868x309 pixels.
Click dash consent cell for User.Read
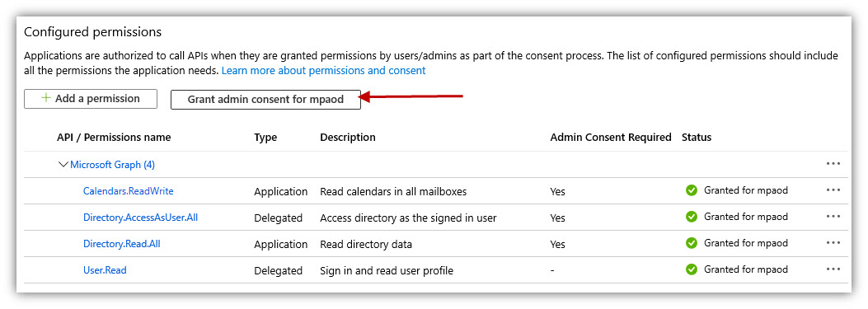click(552, 271)
